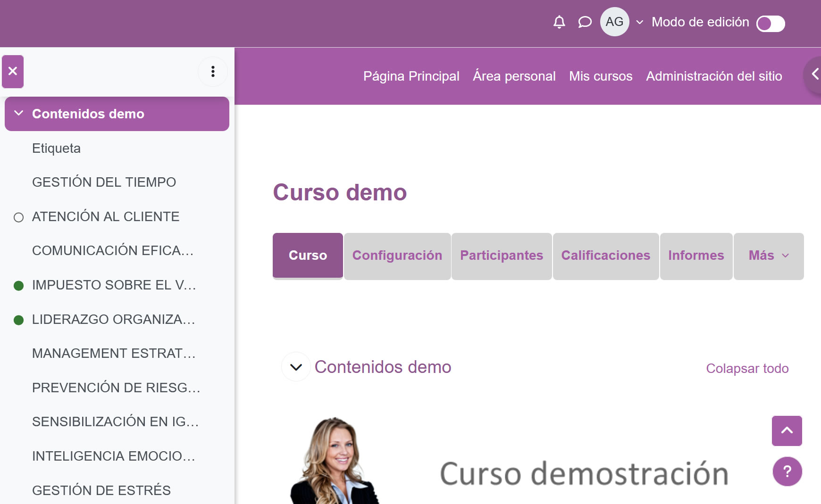Collapse Contenidos demo in sidebar
The height and width of the screenshot is (504, 821).
pos(19,114)
